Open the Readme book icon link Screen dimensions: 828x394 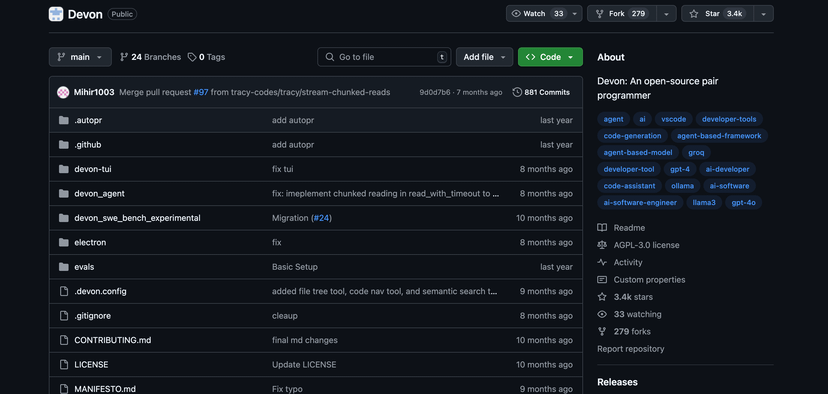602,228
